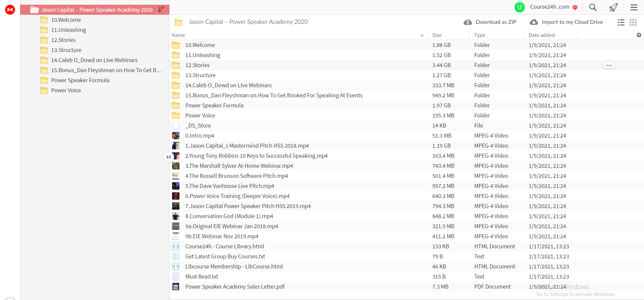Sort by Type column header

[480, 35]
